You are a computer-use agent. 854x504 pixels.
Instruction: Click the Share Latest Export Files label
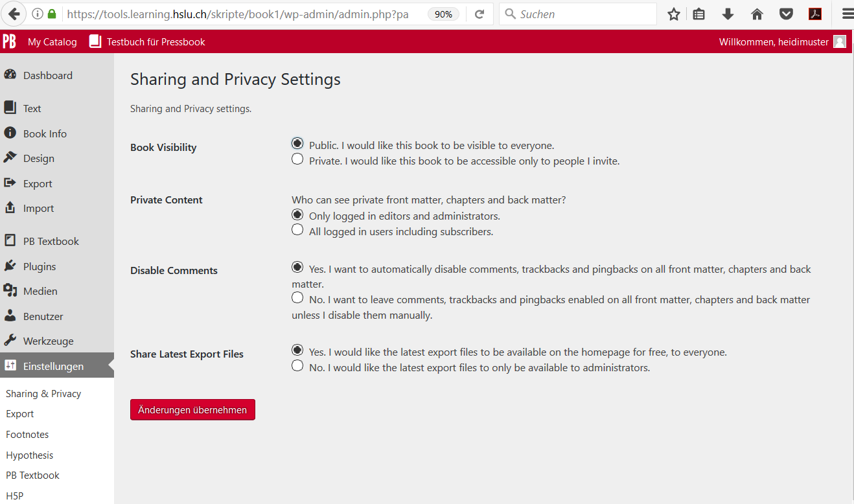(x=187, y=354)
